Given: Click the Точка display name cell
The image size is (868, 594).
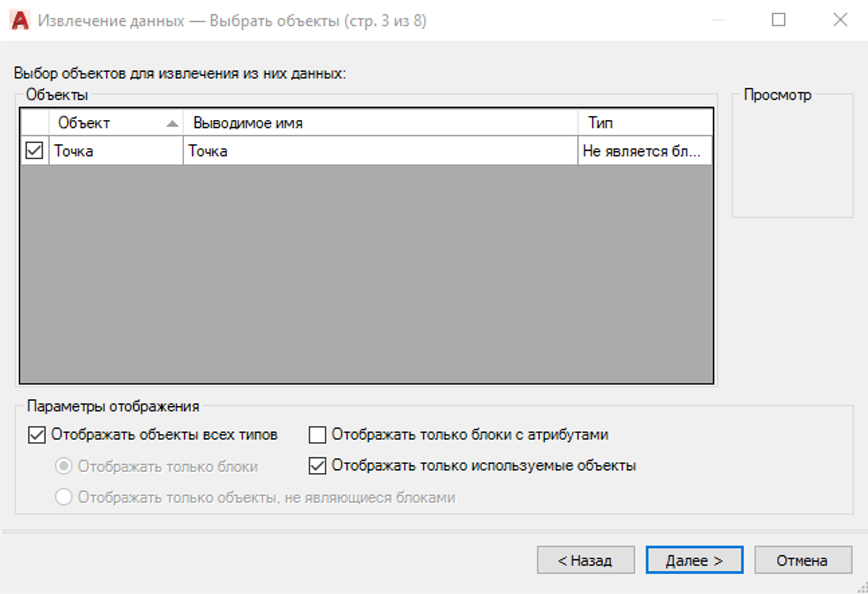Looking at the screenshot, I should 380,151.
